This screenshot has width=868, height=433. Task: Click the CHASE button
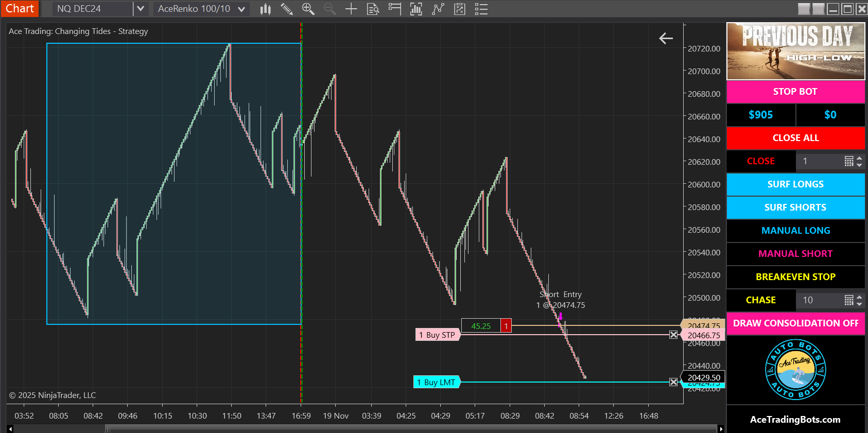[761, 300]
